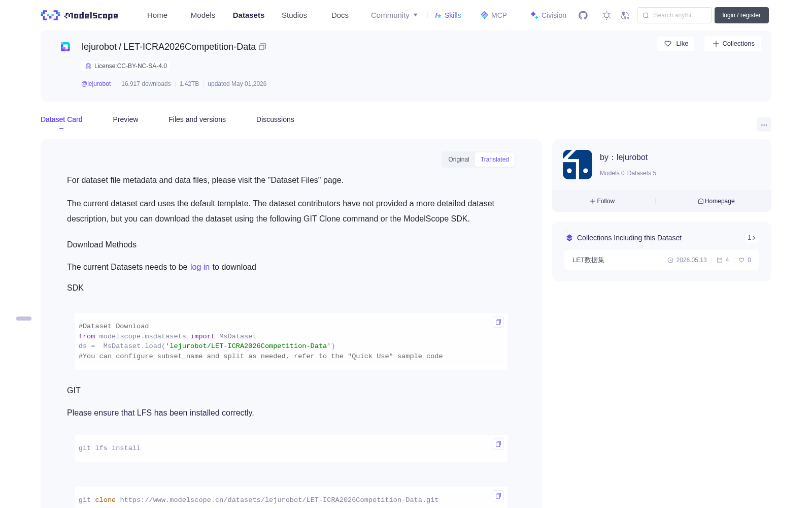This screenshot has height=508, width=812.
Task: Expand the collections count chevron
Action: coord(752,238)
